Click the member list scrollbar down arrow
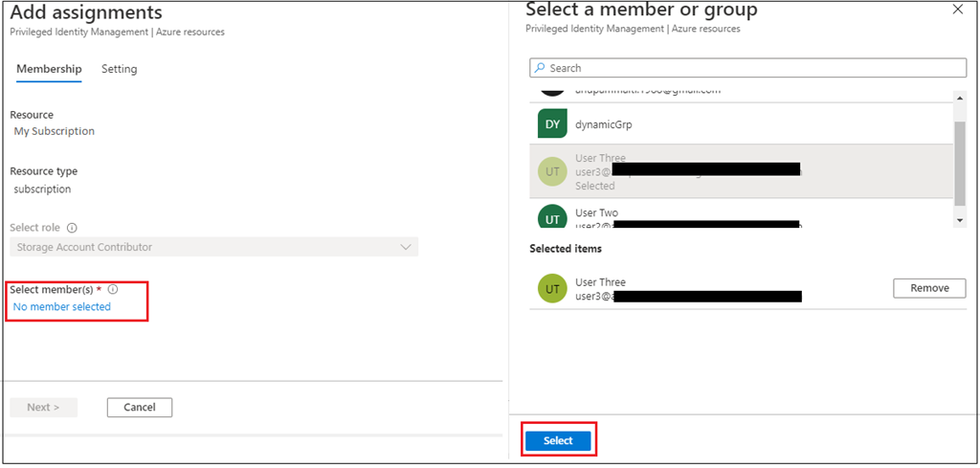This screenshot has height=468, width=980. pyautogui.click(x=959, y=221)
